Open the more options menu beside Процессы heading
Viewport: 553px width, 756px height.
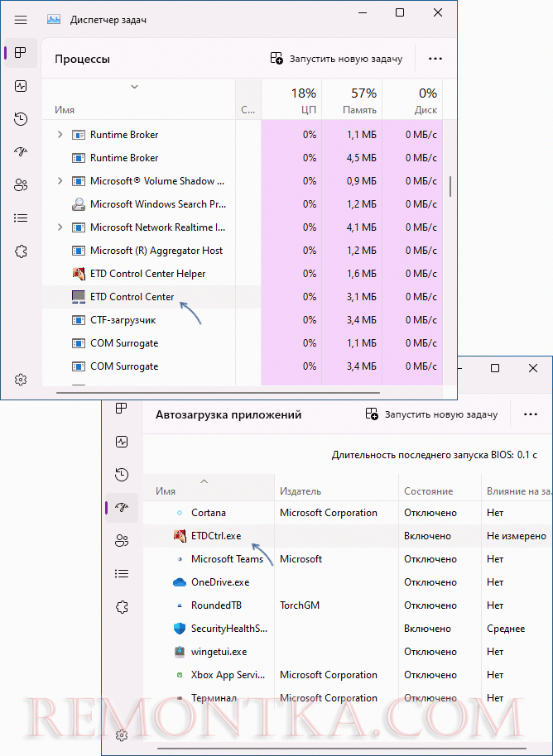tap(435, 59)
